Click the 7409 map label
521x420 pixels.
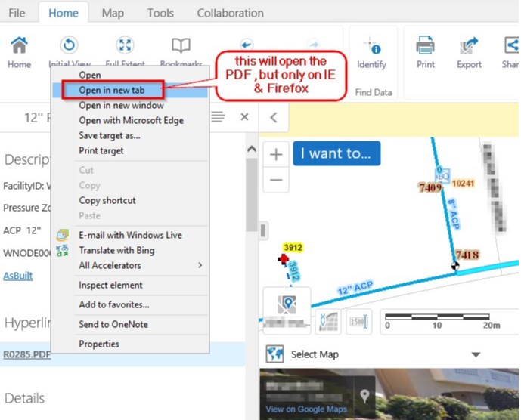click(x=430, y=188)
